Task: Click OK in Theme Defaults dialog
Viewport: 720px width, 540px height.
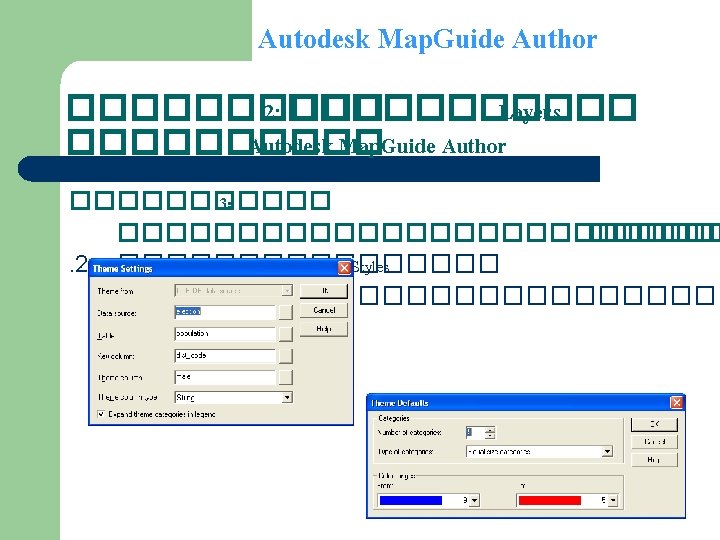Action: click(x=654, y=424)
